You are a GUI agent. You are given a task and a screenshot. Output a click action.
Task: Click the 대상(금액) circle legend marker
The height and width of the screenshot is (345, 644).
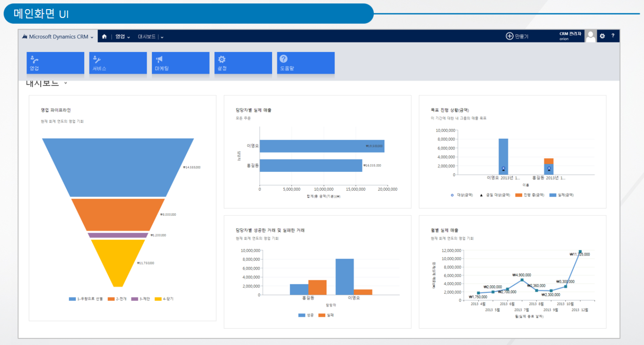[x=452, y=195]
